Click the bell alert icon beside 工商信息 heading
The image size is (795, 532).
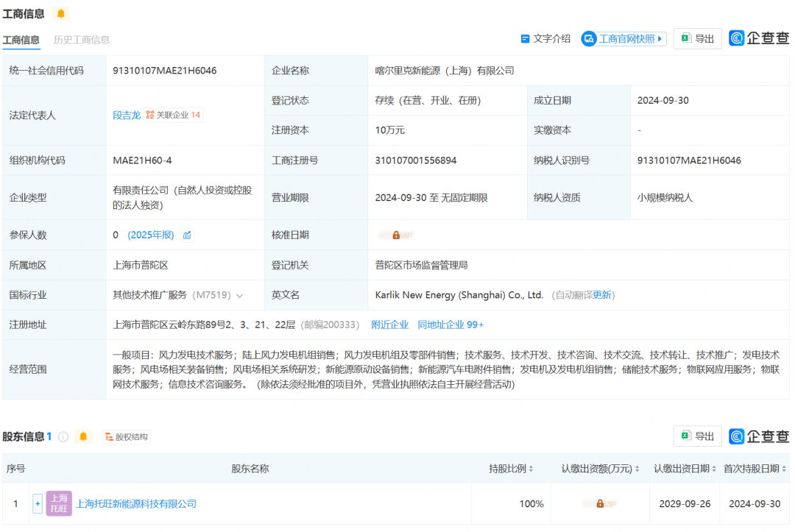(61, 14)
